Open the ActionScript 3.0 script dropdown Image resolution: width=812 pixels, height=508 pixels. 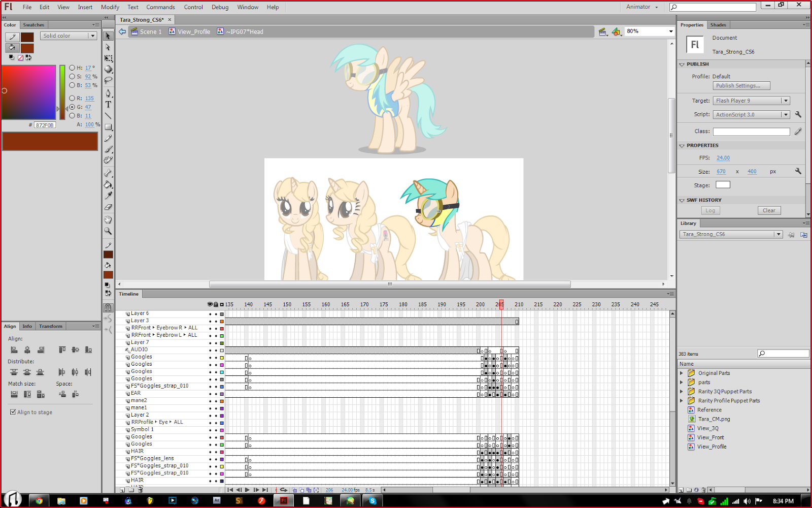click(x=751, y=115)
